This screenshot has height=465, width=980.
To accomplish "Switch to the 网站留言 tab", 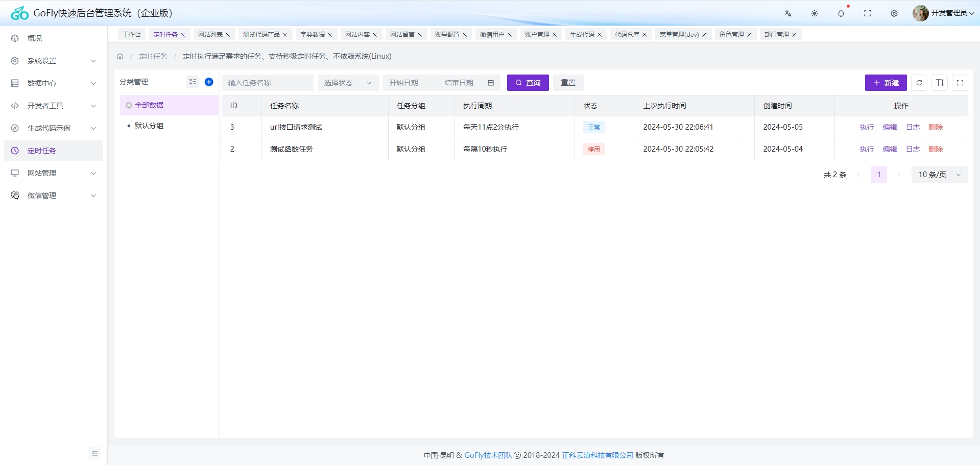I will pyautogui.click(x=402, y=35).
